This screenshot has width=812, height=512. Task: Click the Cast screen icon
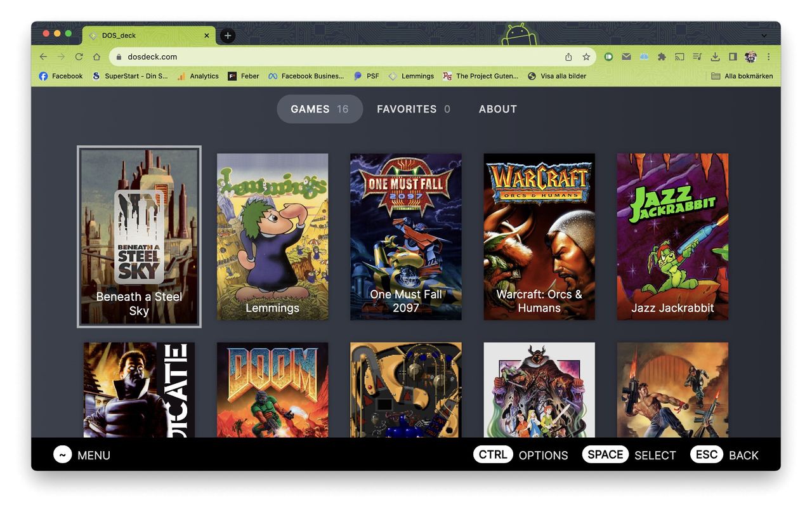pyautogui.click(x=679, y=56)
